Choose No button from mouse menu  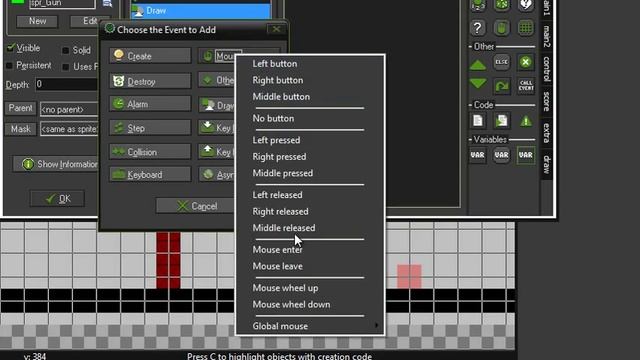point(273,118)
